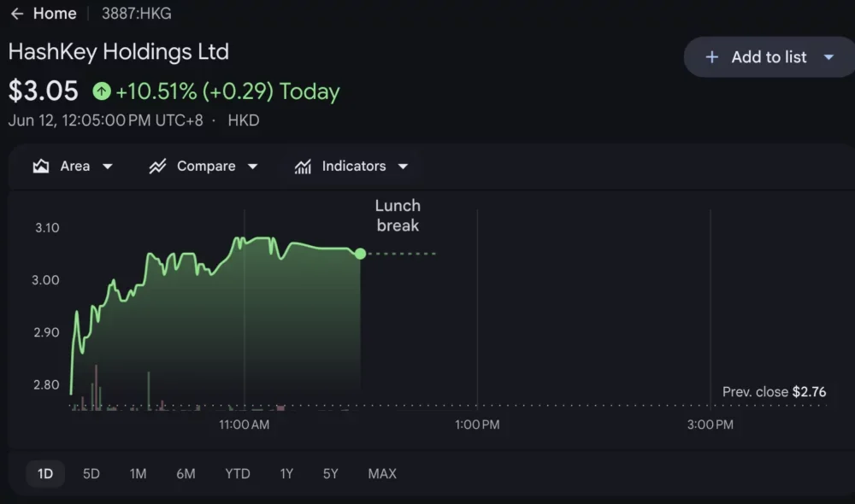Switch to the 1M time range

(x=138, y=473)
